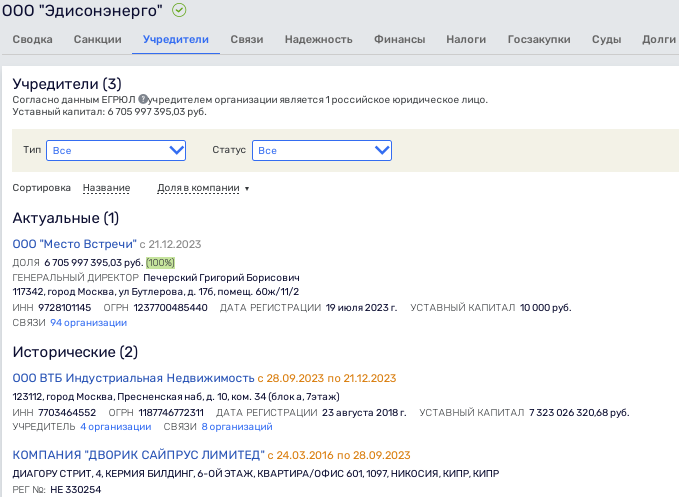This screenshot has height=497, width=679.
Task: Go to the Связи tab
Action: [x=247, y=39]
